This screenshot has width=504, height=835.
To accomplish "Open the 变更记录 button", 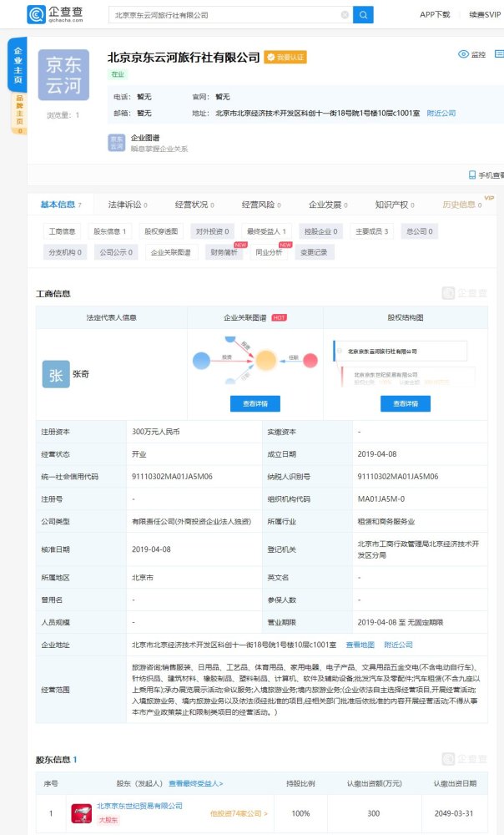I will point(314,252).
